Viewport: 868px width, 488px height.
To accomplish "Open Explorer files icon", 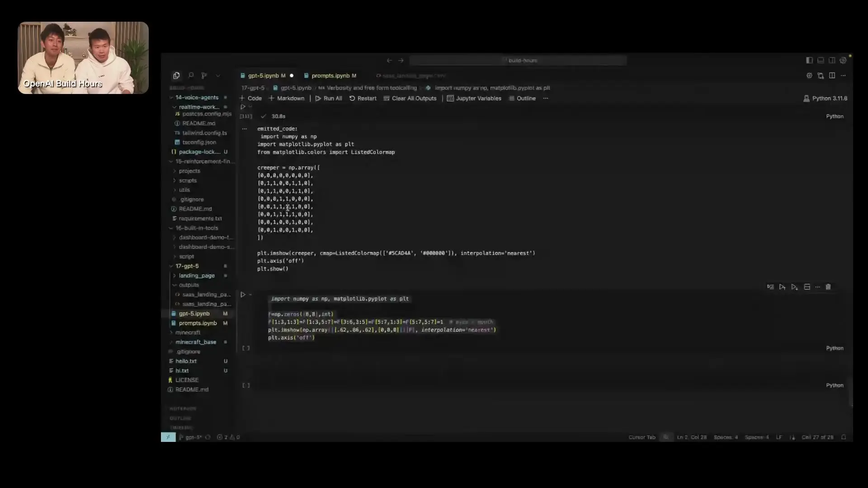I will [176, 75].
